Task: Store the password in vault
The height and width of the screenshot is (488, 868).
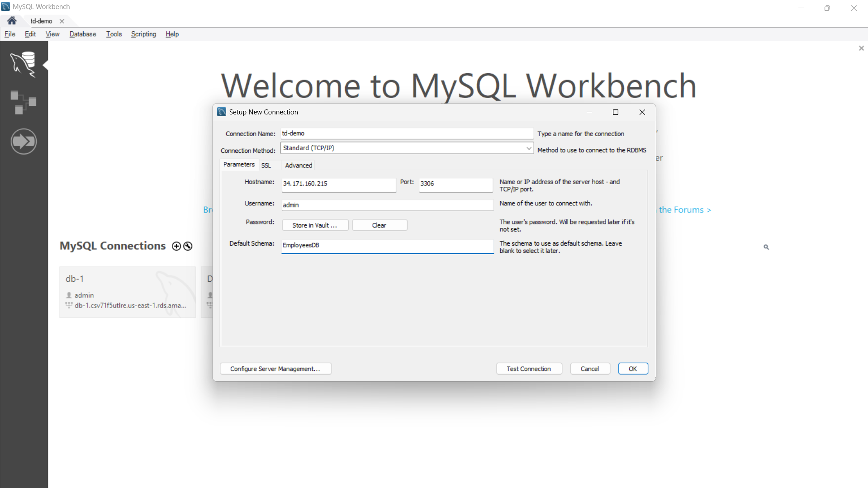Action: [315, 225]
